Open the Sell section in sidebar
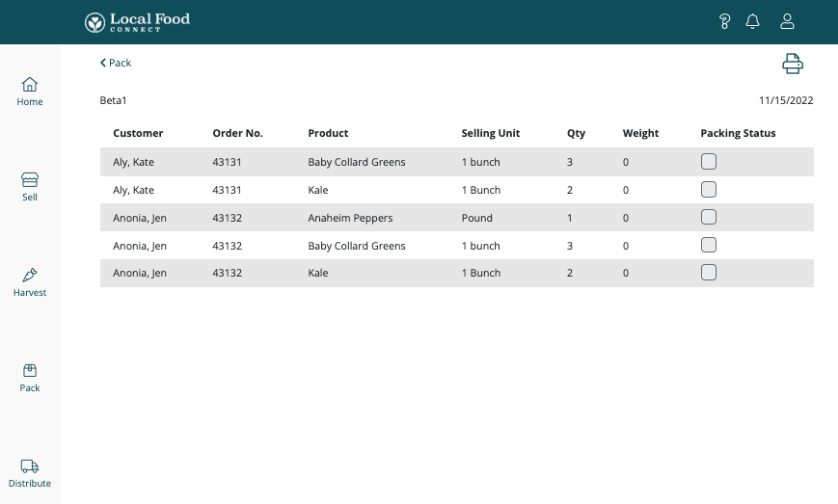This screenshot has width=838, height=504. point(30,187)
